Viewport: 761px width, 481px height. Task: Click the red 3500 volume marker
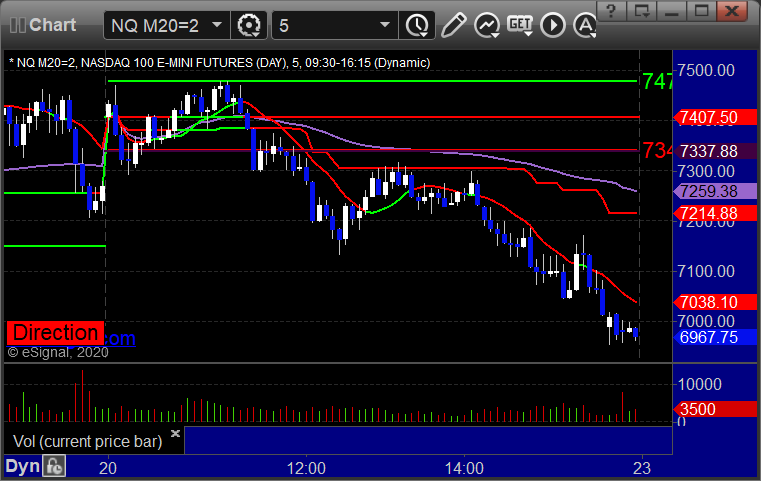(715, 409)
